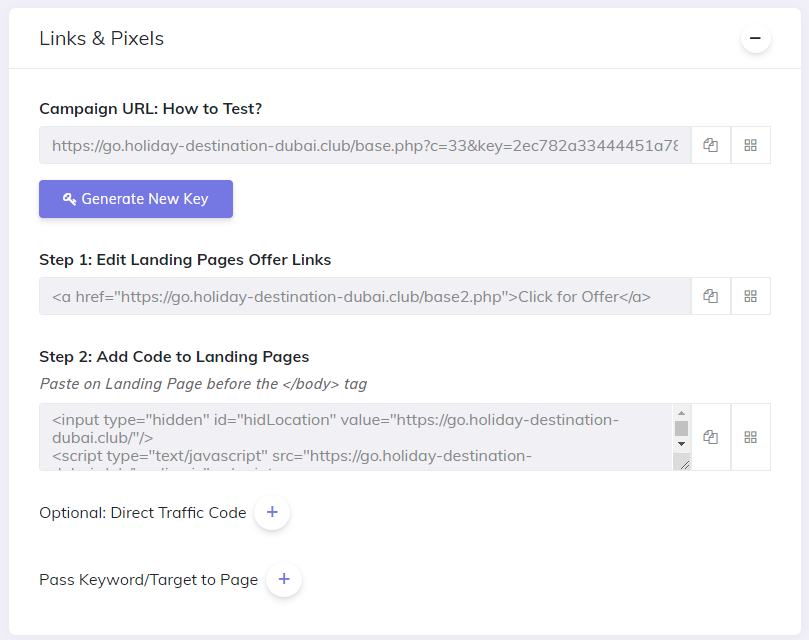Click the textarea scroll down arrow
Viewport: 809px width, 640px height.
pos(682,444)
